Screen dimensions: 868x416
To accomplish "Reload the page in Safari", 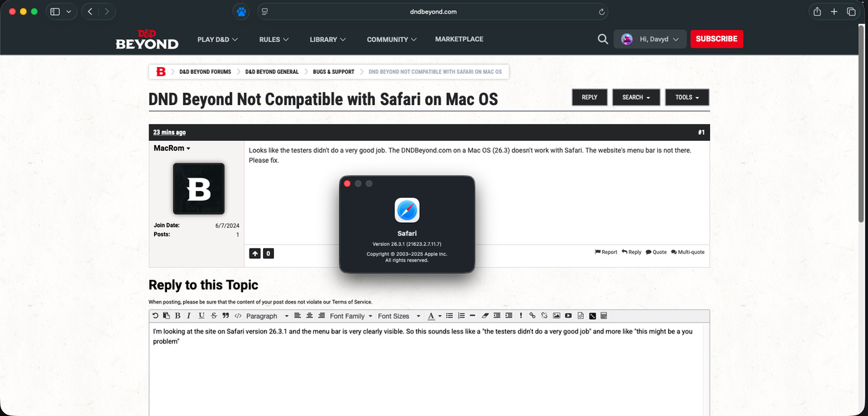I will [x=601, y=12].
